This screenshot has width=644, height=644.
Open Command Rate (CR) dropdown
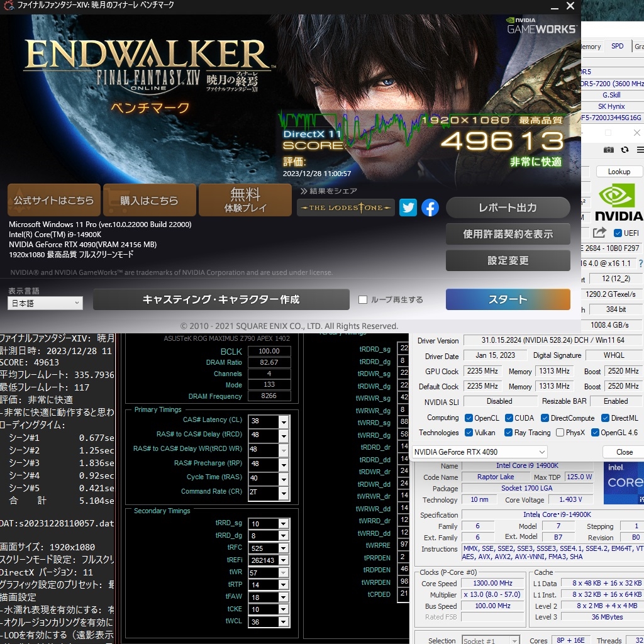tap(284, 493)
